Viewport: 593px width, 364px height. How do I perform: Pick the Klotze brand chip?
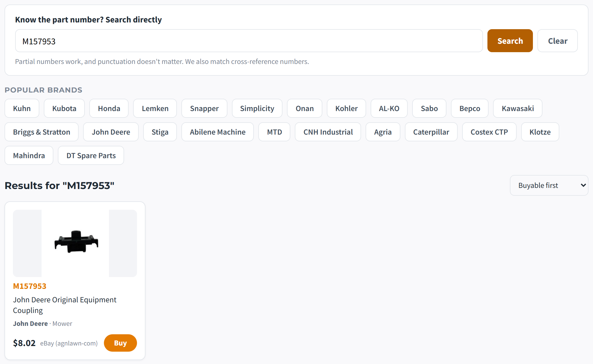click(x=540, y=132)
